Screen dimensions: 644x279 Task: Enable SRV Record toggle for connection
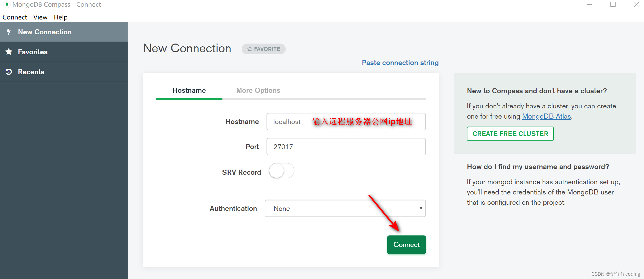click(x=281, y=172)
